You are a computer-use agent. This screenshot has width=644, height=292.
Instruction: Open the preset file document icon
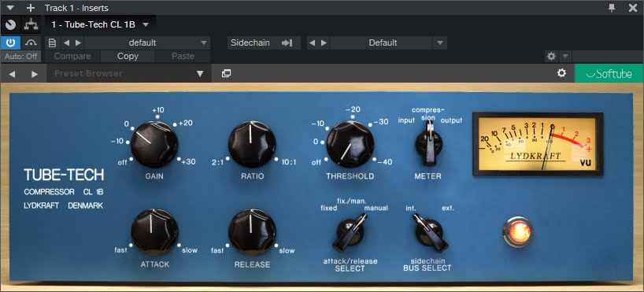[x=52, y=43]
